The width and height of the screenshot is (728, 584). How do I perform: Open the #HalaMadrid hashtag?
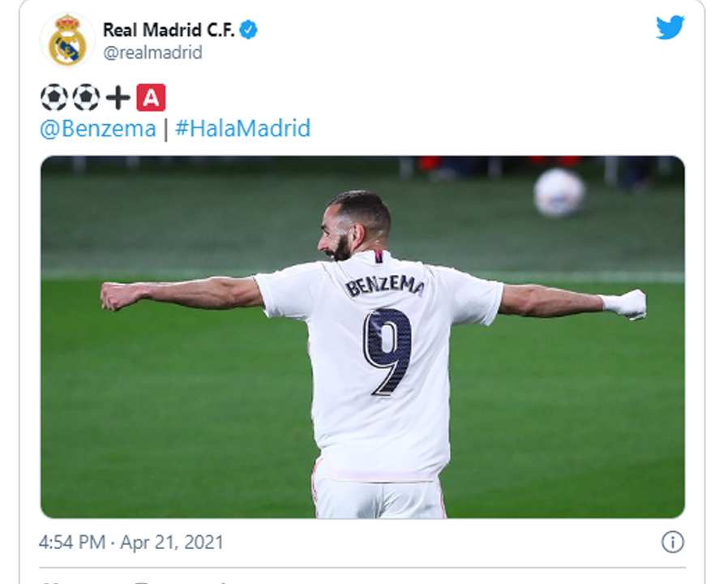point(243,128)
